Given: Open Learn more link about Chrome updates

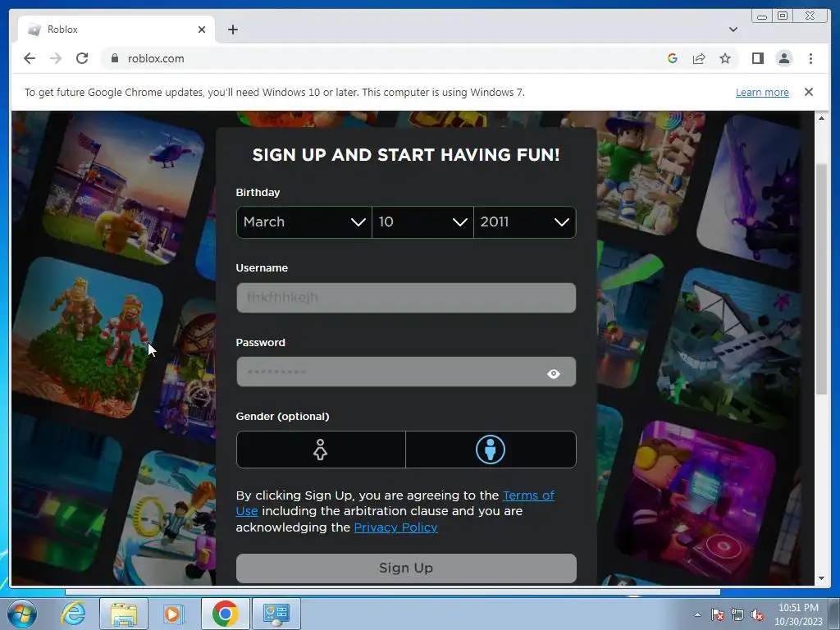Looking at the screenshot, I should [762, 92].
